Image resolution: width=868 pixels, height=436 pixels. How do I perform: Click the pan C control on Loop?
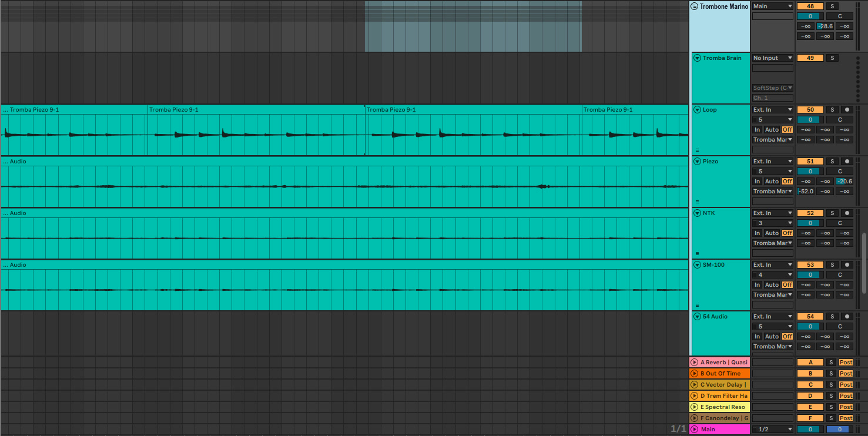(840, 120)
